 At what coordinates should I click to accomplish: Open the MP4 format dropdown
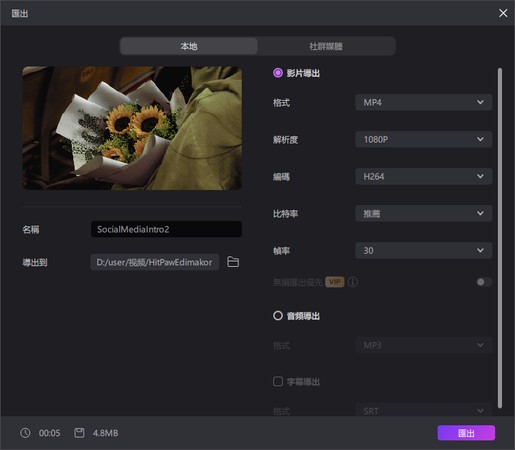click(424, 102)
